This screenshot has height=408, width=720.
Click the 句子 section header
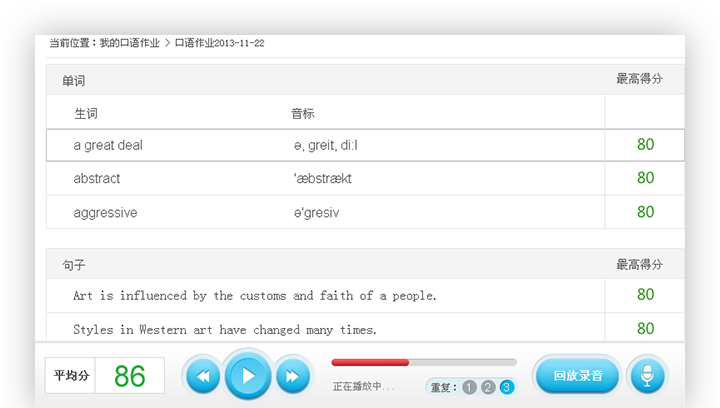coord(73,264)
